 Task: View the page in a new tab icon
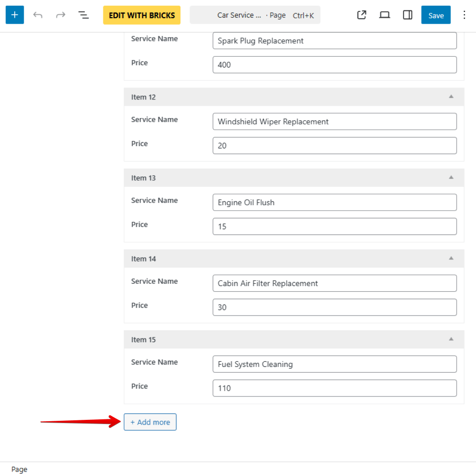pos(361,15)
